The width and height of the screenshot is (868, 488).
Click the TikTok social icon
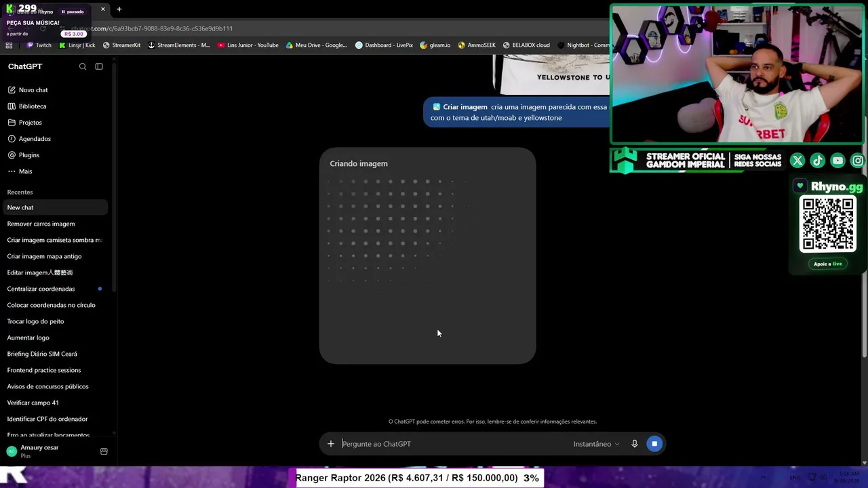tap(818, 161)
